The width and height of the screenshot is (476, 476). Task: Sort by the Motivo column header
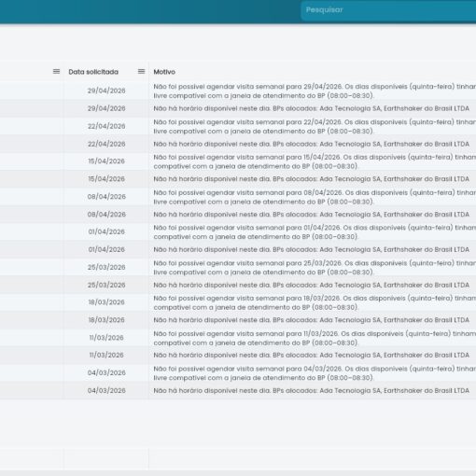pos(164,72)
